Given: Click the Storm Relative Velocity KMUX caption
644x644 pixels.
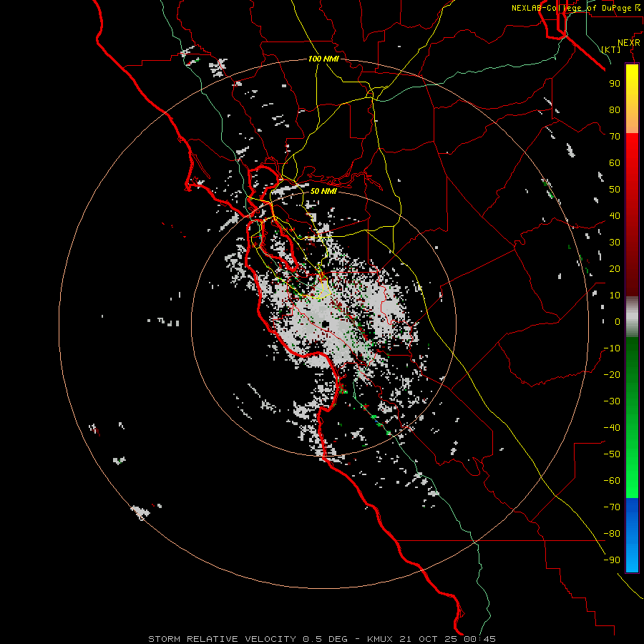Looking at the screenshot, I should (x=321, y=639).
